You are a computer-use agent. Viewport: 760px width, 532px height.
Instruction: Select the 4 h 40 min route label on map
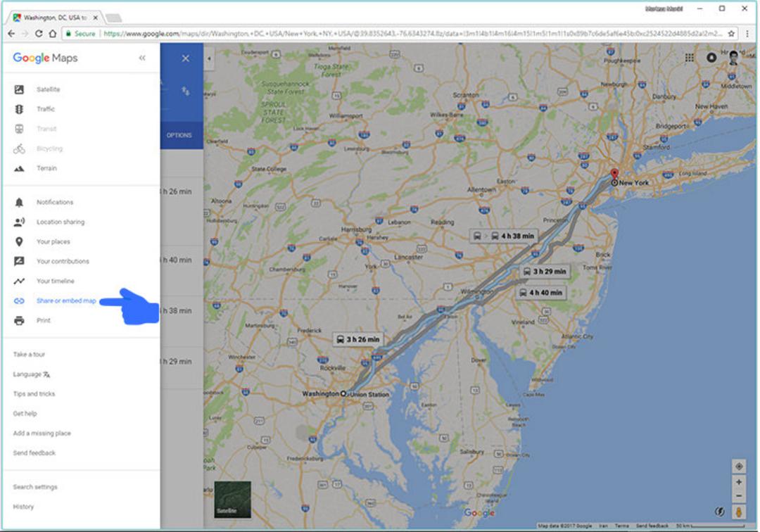(540, 293)
